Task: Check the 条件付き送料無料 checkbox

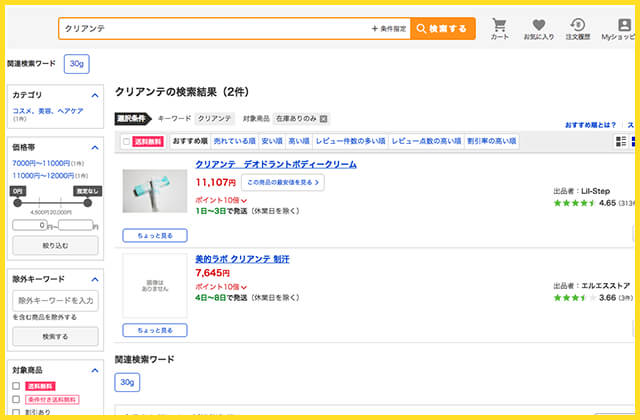Action: click(x=16, y=399)
